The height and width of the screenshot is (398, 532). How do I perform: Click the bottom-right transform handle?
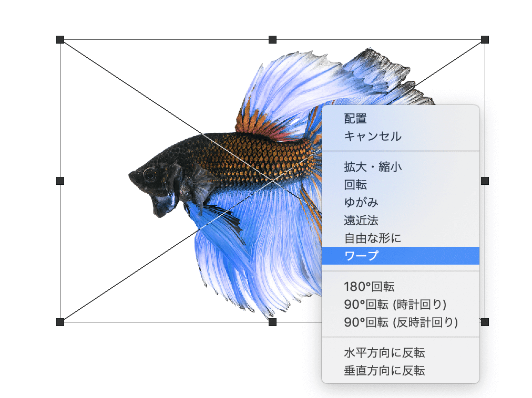(x=485, y=322)
